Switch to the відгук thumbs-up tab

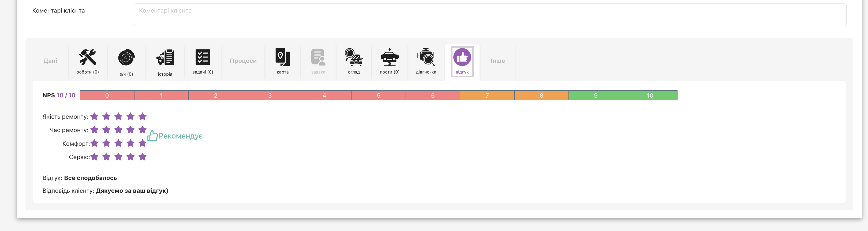click(462, 57)
